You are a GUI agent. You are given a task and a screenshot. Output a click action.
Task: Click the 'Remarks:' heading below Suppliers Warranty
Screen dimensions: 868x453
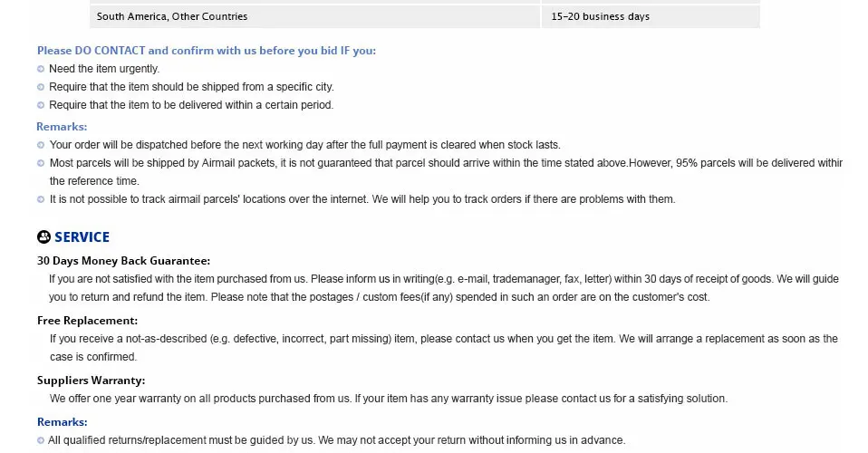[x=62, y=422]
